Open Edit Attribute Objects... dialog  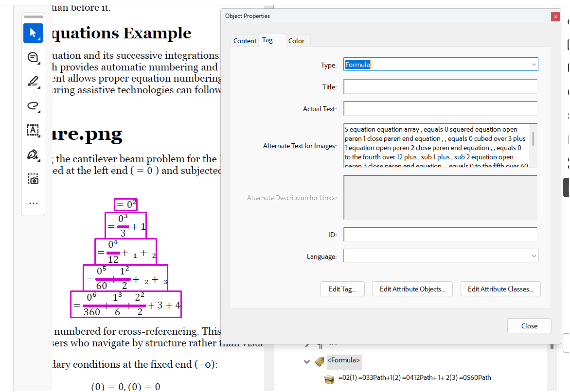coord(412,289)
